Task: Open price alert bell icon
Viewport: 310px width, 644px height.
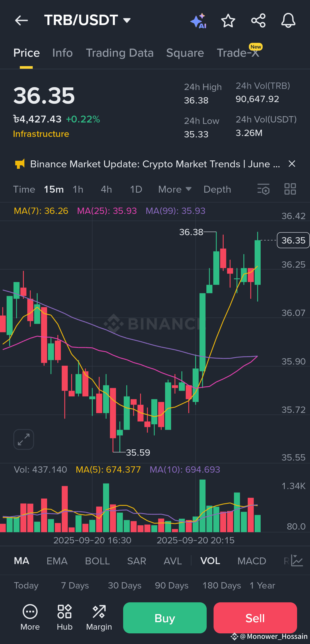Action: (288, 20)
